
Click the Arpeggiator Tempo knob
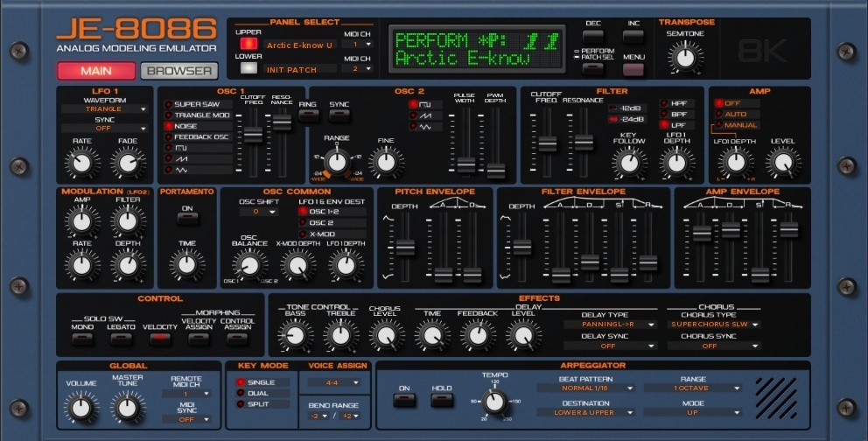click(x=494, y=402)
